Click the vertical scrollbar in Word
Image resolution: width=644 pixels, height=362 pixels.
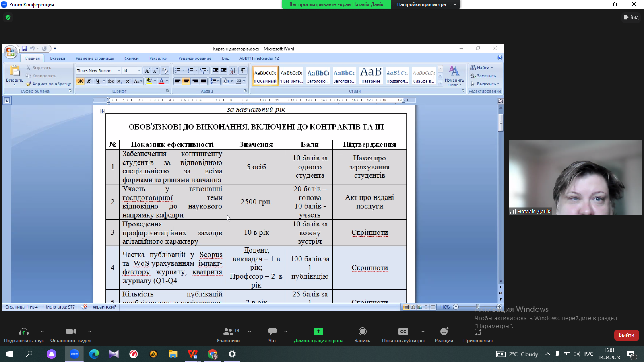pos(500,123)
